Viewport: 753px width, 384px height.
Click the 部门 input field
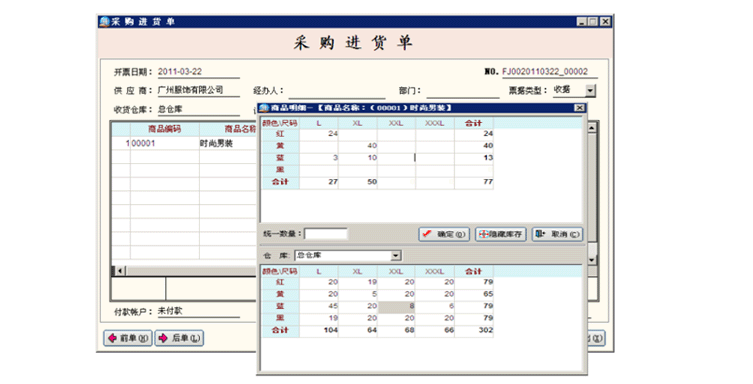tap(462, 91)
